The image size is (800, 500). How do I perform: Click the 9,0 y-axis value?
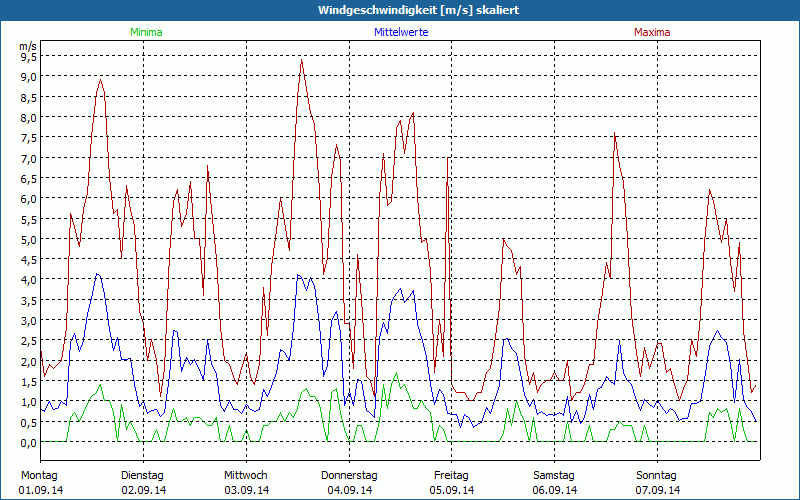pyautogui.click(x=29, y=77)
